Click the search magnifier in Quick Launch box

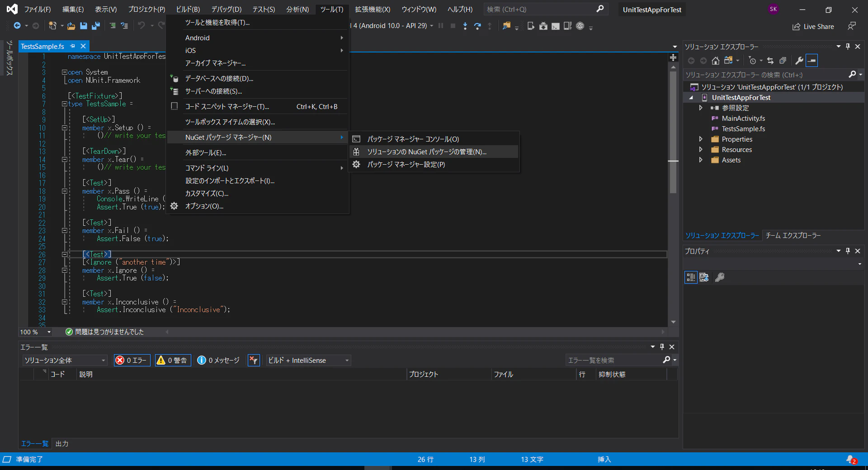600,9
